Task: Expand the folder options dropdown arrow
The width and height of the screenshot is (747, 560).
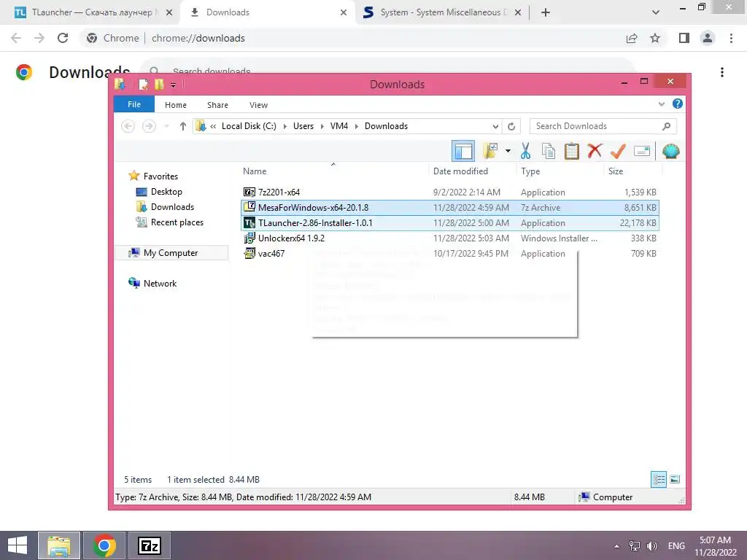Action: click(508, 152)
